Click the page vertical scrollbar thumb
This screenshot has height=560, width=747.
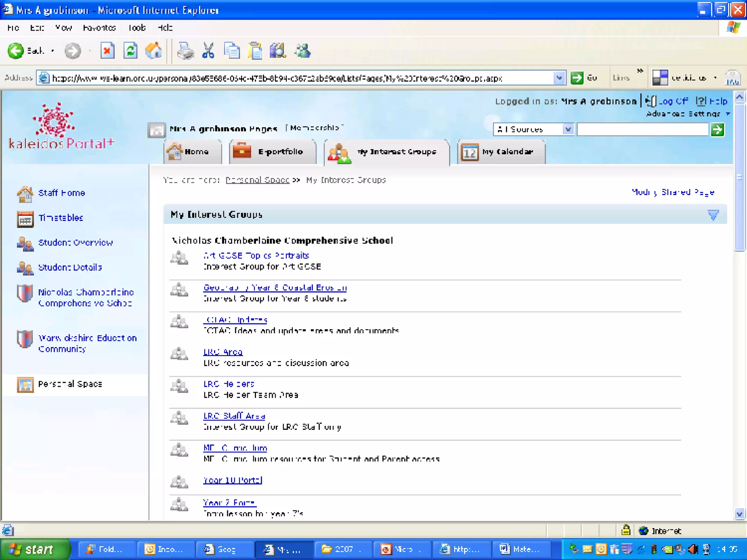point(739,177)
